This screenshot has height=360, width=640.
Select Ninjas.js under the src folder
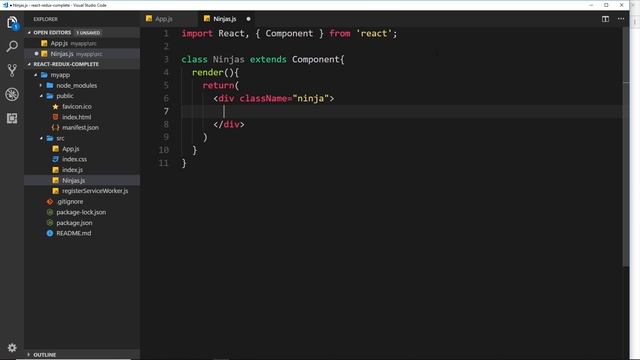point(73,180)
